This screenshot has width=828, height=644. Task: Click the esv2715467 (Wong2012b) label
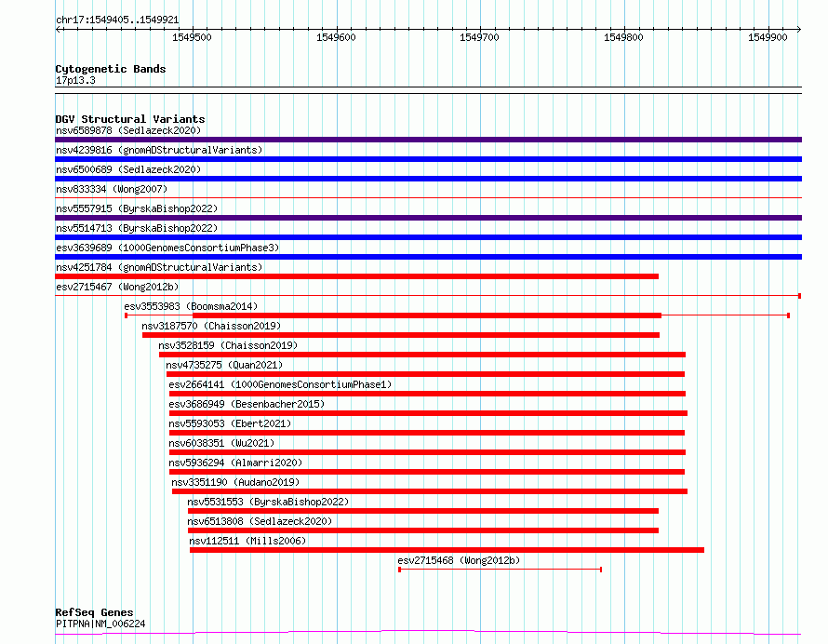coord(117,287)
